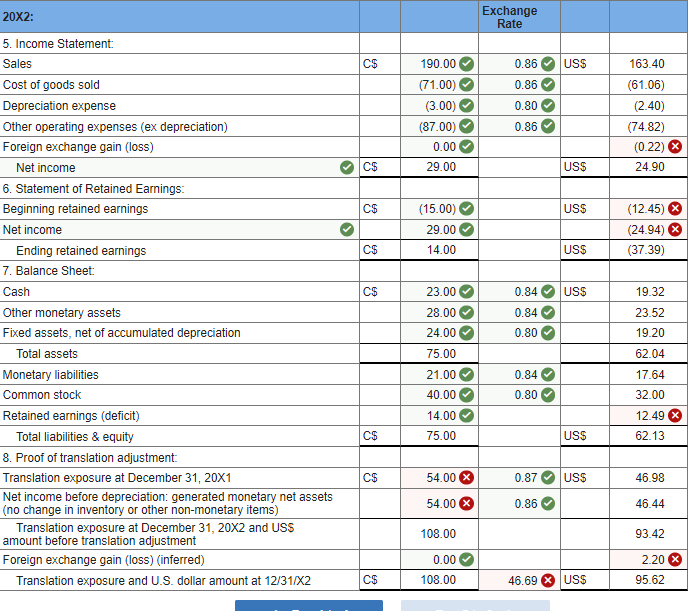Viewport: 697px width, 611px height.
Task: Click Ending retained earnings value (37.39)
Action: [646, 250]
